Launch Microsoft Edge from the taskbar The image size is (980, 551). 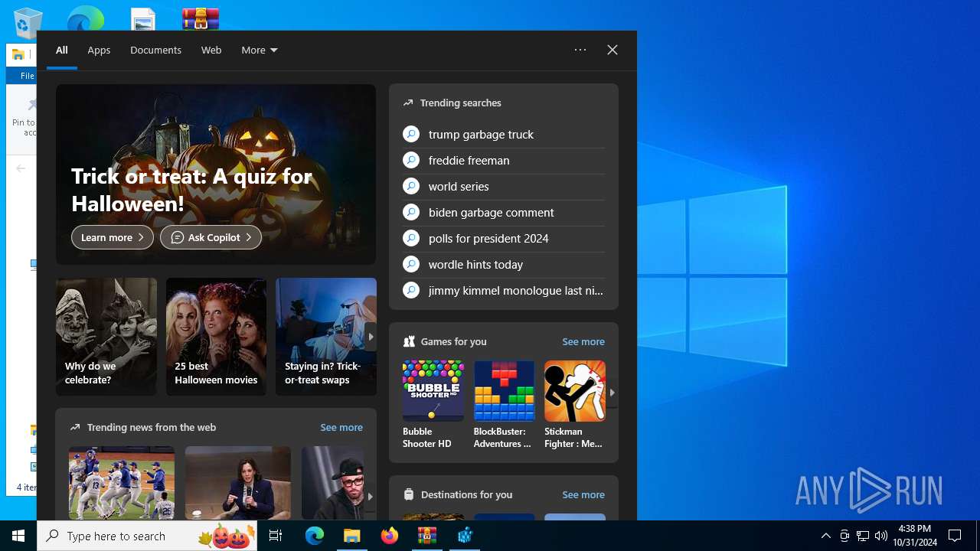pyautogui.click(x=315, y=536)
